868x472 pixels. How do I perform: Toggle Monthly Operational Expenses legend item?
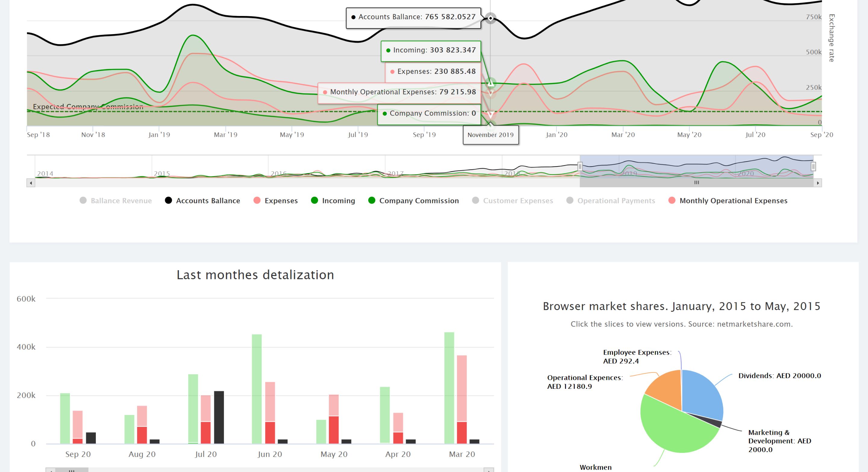pos(733,201)
